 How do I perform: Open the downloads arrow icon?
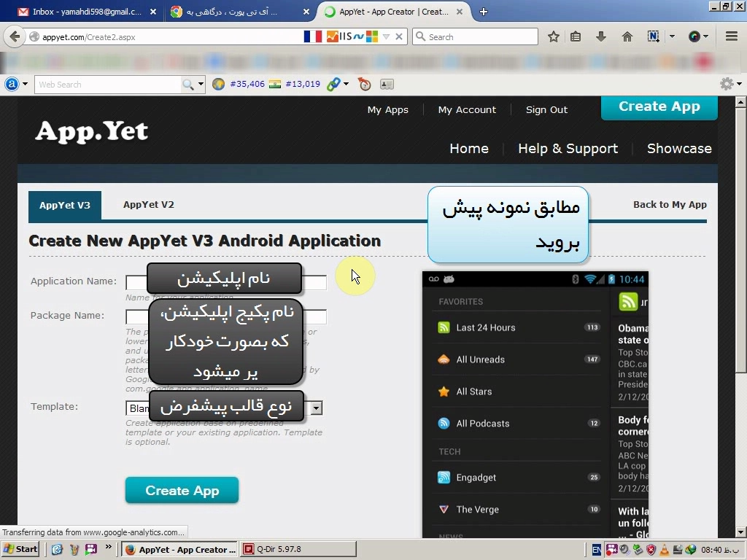601,36
